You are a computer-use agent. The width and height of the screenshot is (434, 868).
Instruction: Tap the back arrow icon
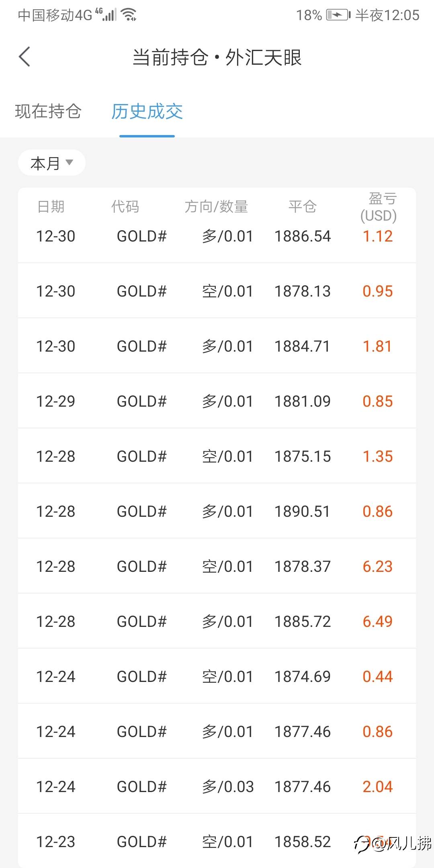[x=25, y=57]
